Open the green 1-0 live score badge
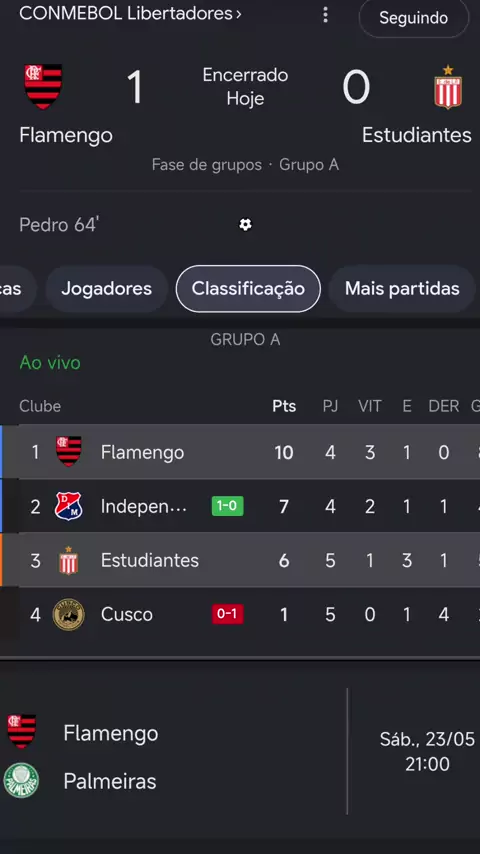 click(x=227, y=506)
